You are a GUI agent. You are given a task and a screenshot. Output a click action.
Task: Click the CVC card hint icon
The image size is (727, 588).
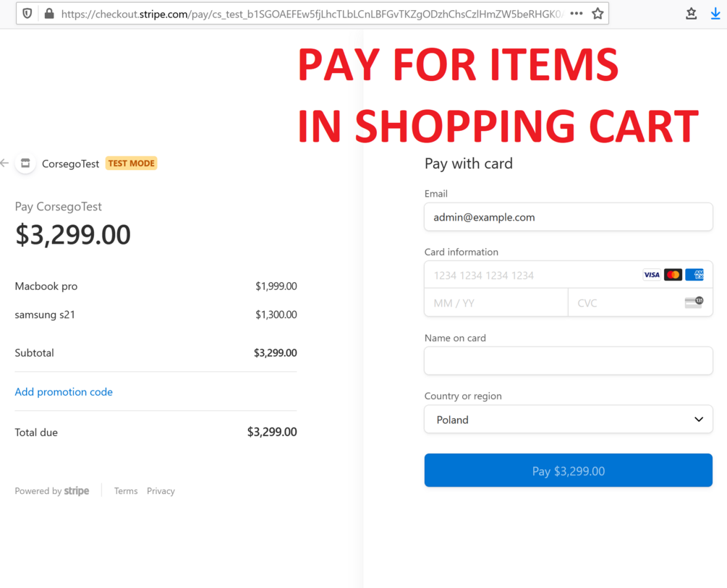(x=694, y=302)
